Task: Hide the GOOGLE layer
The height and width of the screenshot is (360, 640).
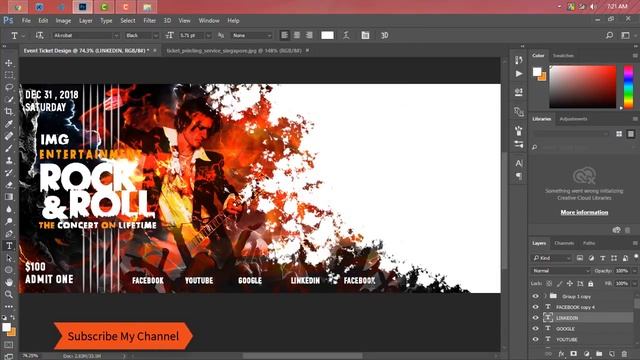Action: point(536,329)
